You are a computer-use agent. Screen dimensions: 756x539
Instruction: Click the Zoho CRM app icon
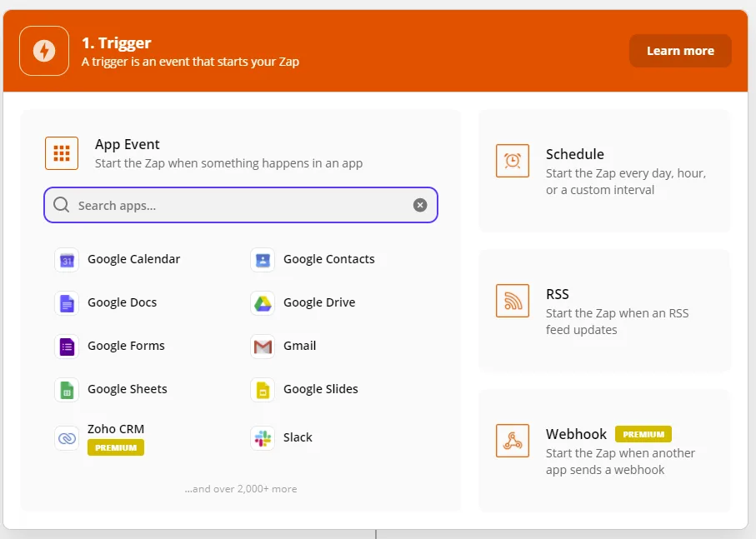(x=67, y=438)
